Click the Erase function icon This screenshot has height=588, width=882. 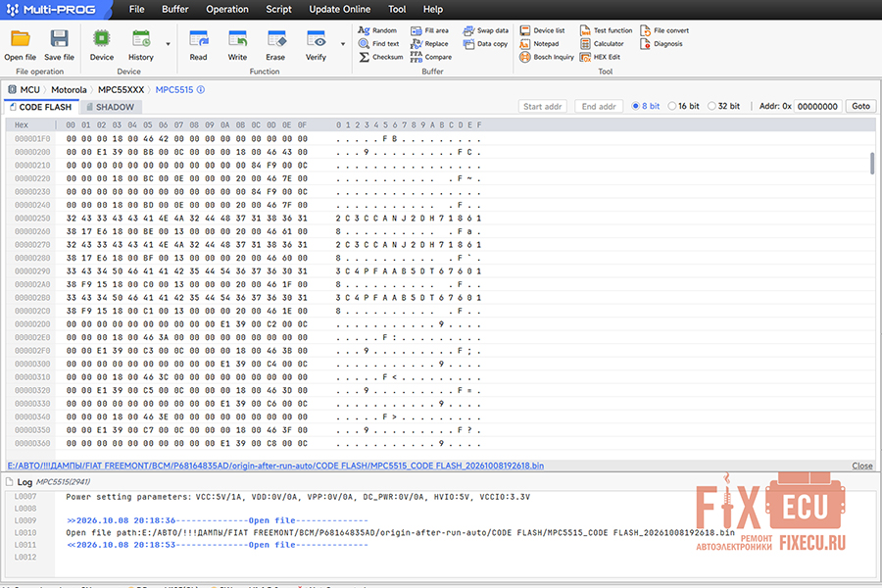(275, 39)
